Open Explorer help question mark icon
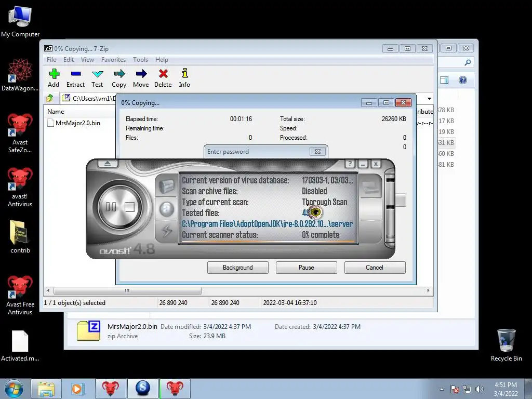Image resolution: width=532 pixels, height=399 pixels. (x=463, y=80)
